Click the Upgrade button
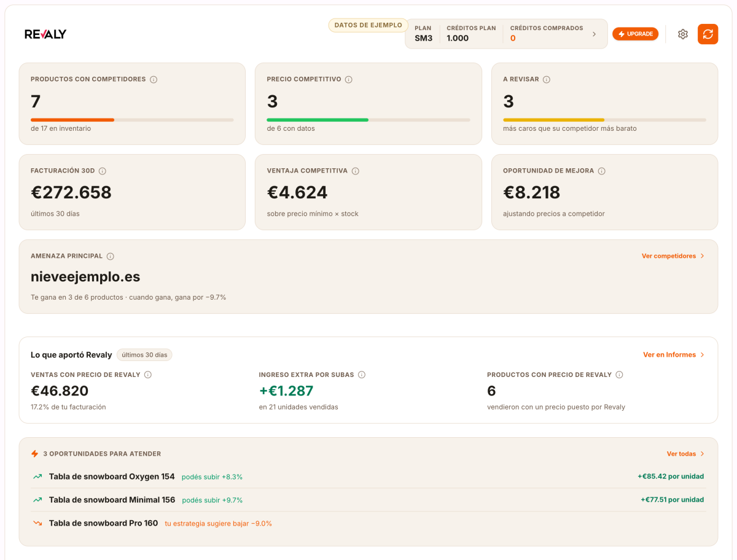 pyautogui.click(x=635, y=34)
